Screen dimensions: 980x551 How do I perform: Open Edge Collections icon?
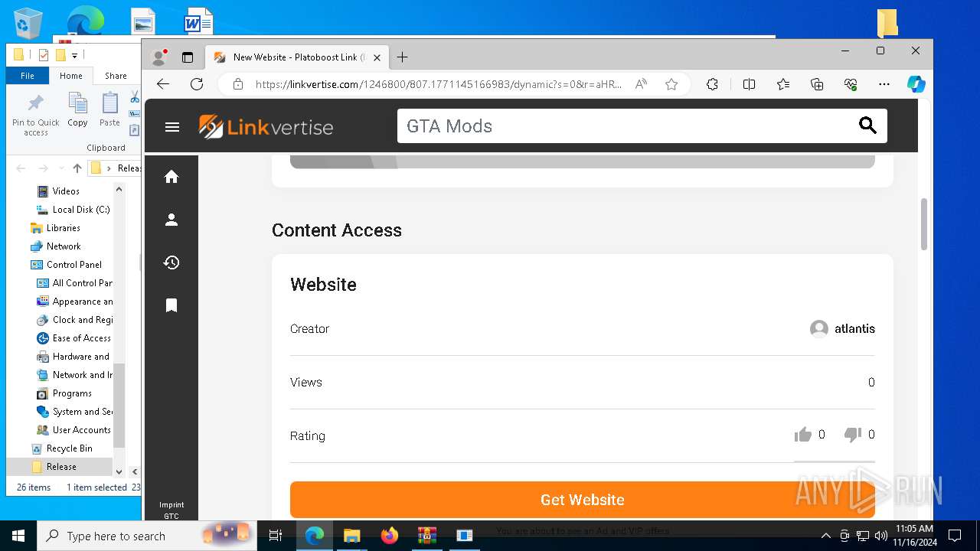pos(817,84)
